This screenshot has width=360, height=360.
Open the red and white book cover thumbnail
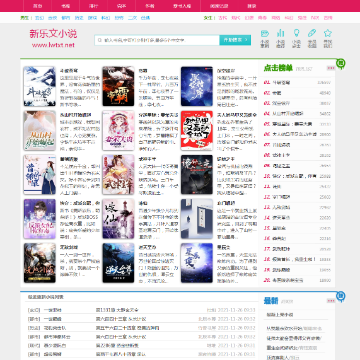[x=197, y=130]
